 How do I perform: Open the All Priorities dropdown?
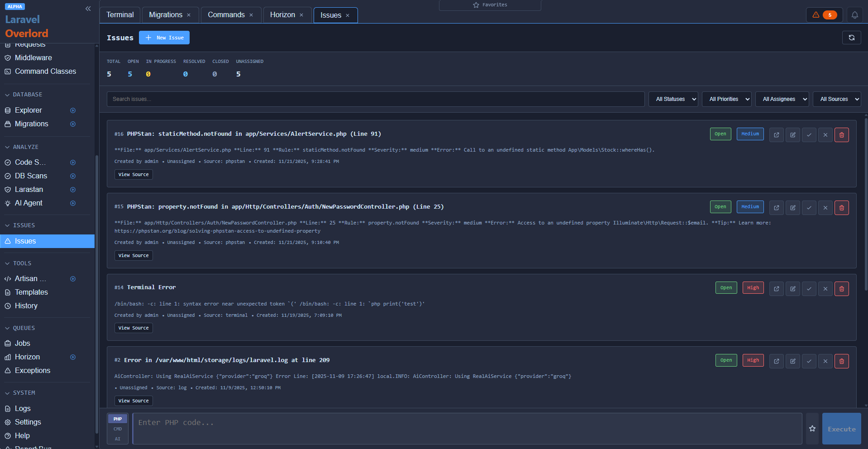click(x=726, y=99)
